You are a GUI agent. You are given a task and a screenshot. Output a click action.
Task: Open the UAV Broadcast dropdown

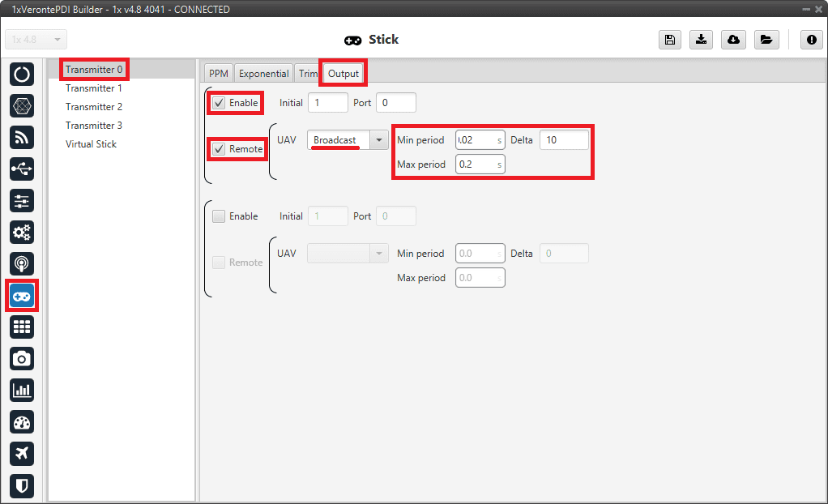[378, 140]
